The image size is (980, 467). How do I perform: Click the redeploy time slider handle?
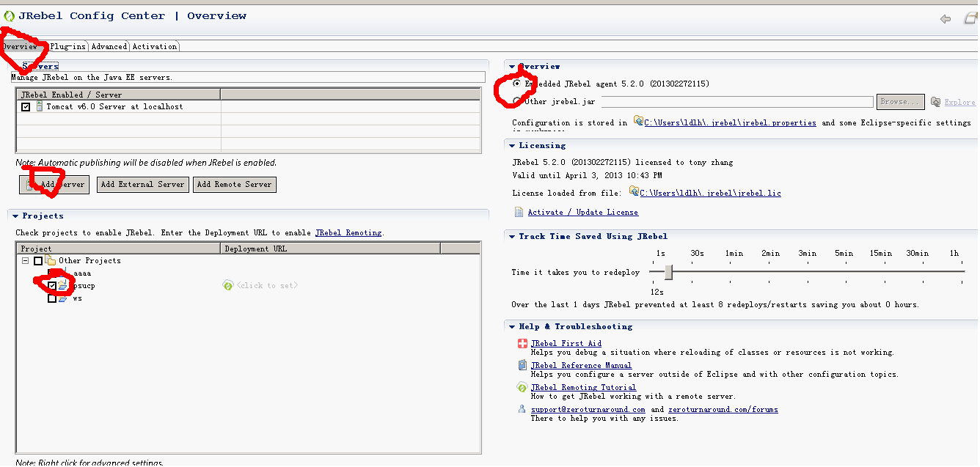668,272
